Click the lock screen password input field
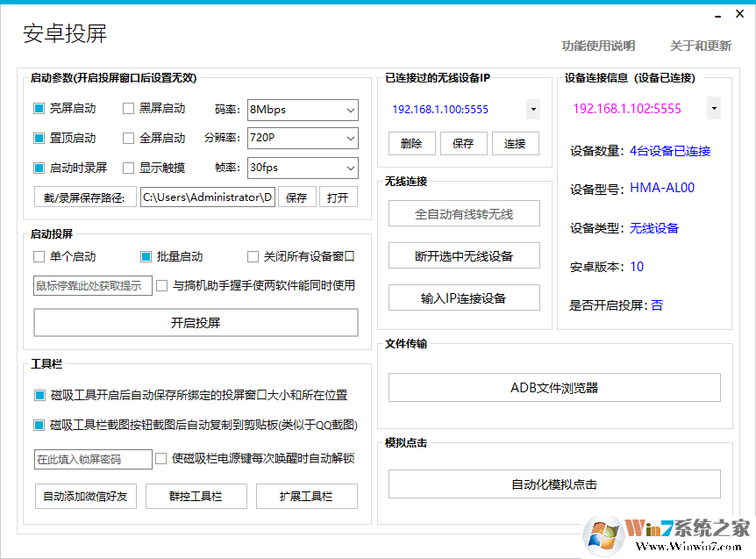756x559 pixels. (92, 459)
